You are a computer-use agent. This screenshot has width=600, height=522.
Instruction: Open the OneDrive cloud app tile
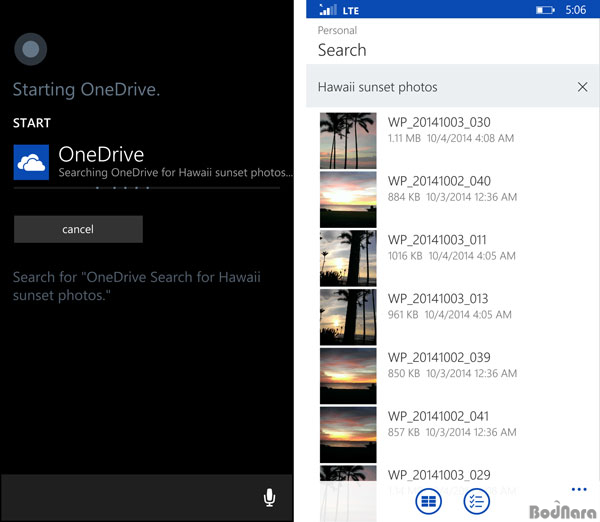[31, 162]
